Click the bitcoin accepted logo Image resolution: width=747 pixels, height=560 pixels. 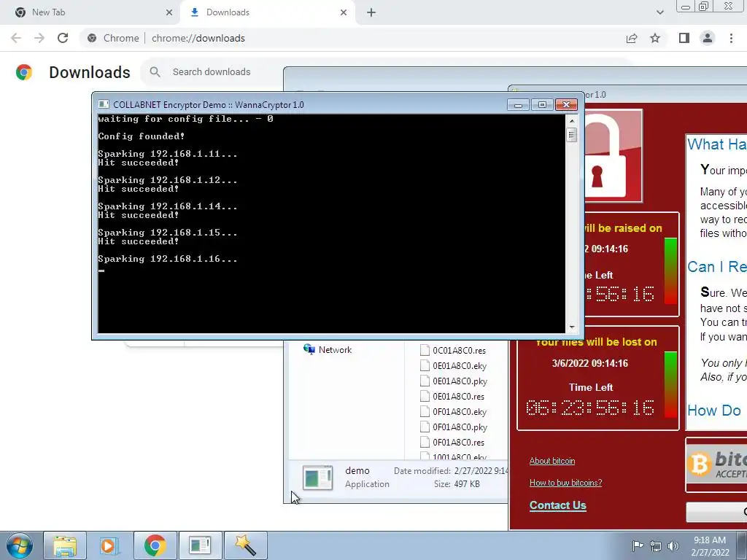[717, 464]
